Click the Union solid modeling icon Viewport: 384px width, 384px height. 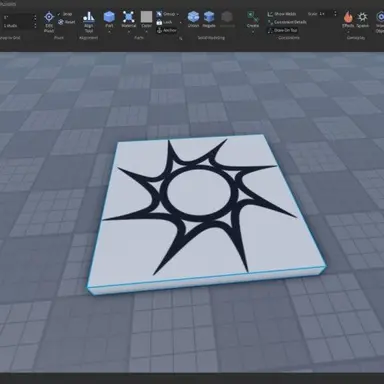pos(193,16)
